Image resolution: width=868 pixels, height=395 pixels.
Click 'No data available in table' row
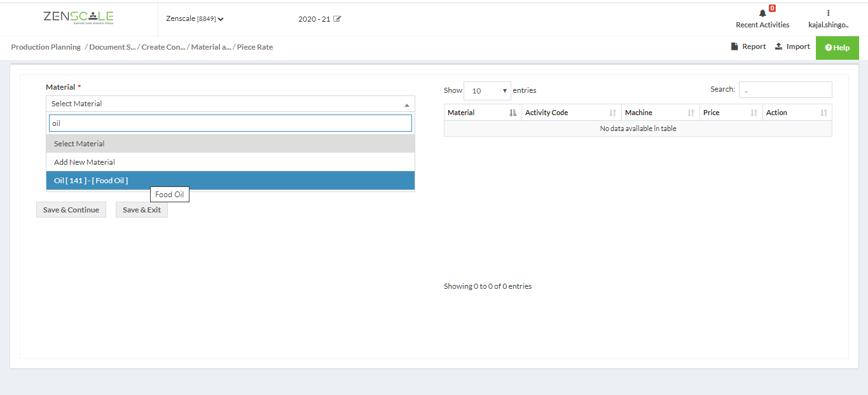pos(638,128)
